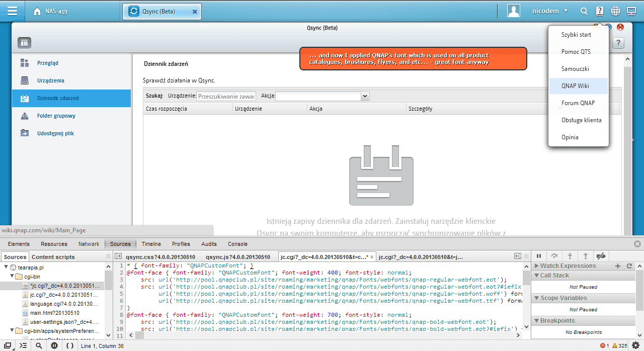The height and width of the screenshot is (351, 644).
Task: Select Opinia in help menu
Action: (x=579, y=137)
